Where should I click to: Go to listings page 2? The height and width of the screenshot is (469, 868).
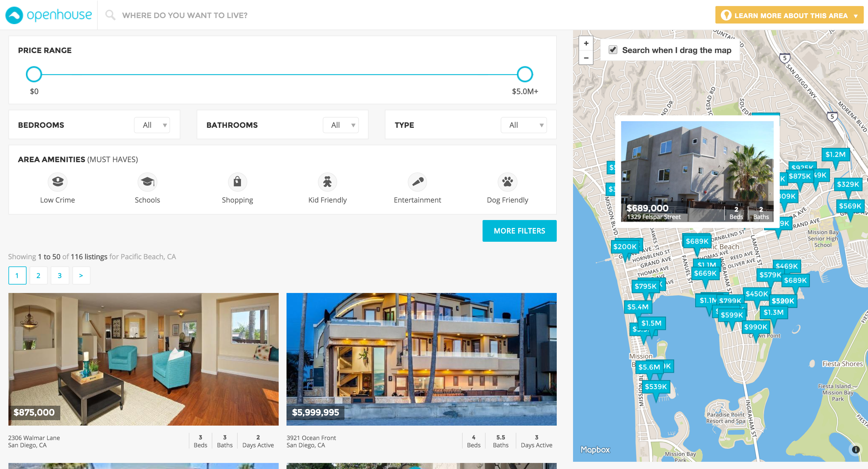[38, 275]
